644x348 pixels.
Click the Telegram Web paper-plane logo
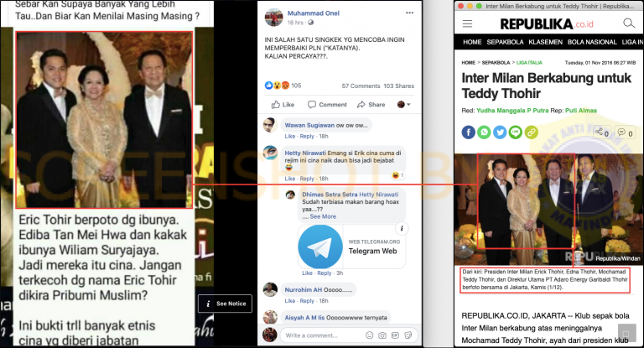pyautogui.click(x=320, y=247)
